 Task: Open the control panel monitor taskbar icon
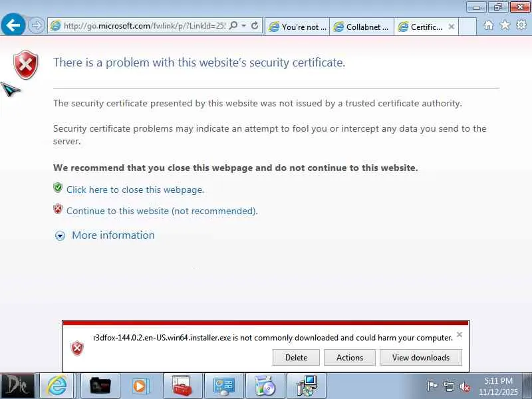click(223, 386)
